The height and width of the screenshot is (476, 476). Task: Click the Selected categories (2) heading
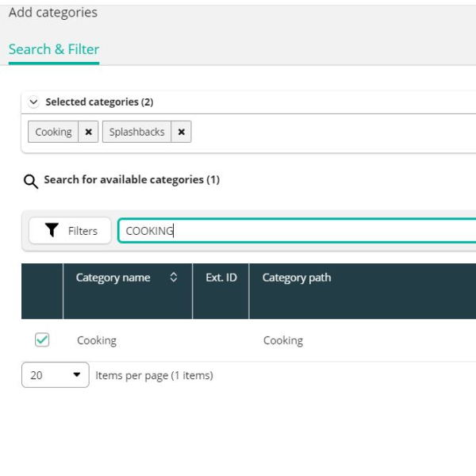pos(99,102)
